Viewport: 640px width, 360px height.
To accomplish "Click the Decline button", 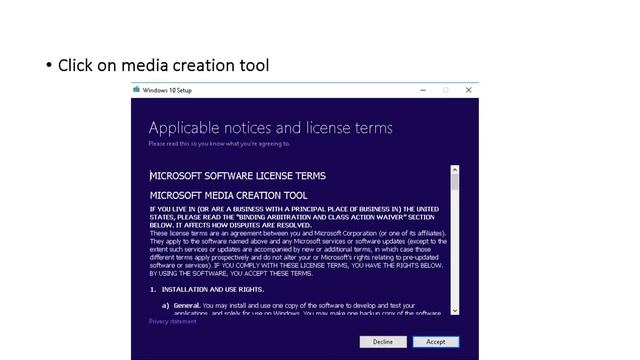I will point(383,342).
